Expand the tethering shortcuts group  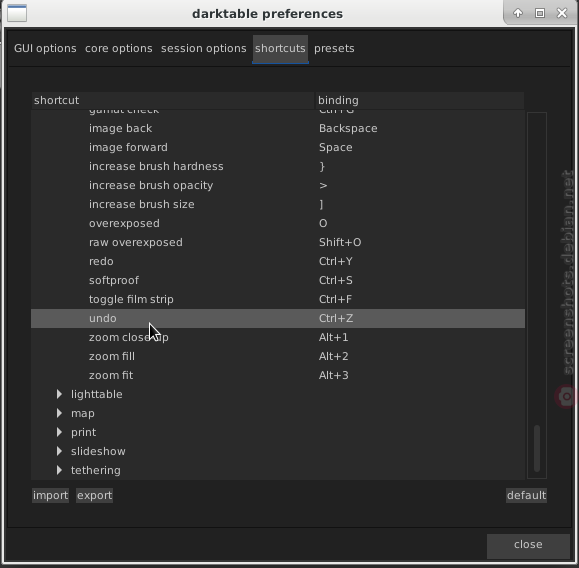[x=59, y=470]
